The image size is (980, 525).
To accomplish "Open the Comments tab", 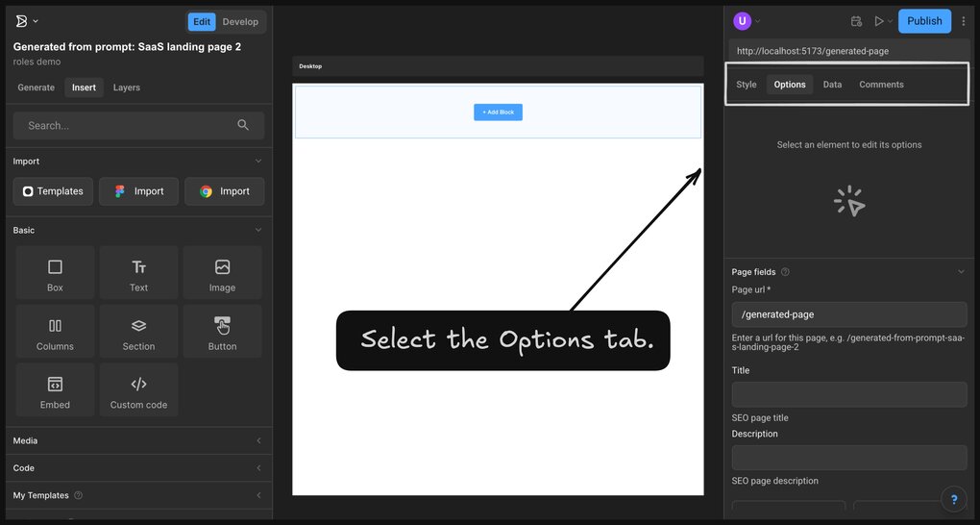I will coord(881,85).
